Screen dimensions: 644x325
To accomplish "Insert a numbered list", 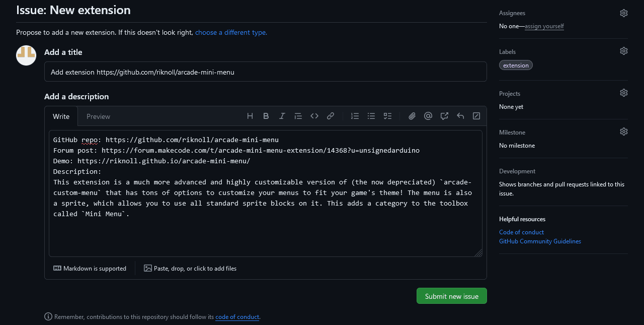I will 355,116.
